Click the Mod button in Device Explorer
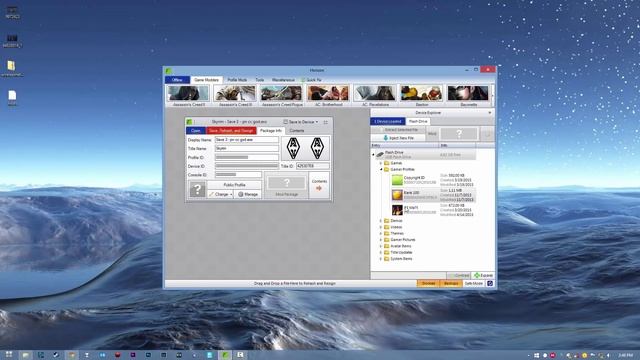This screenshot has width=640, height=360. pyautogui.click(x=432, y=134)
